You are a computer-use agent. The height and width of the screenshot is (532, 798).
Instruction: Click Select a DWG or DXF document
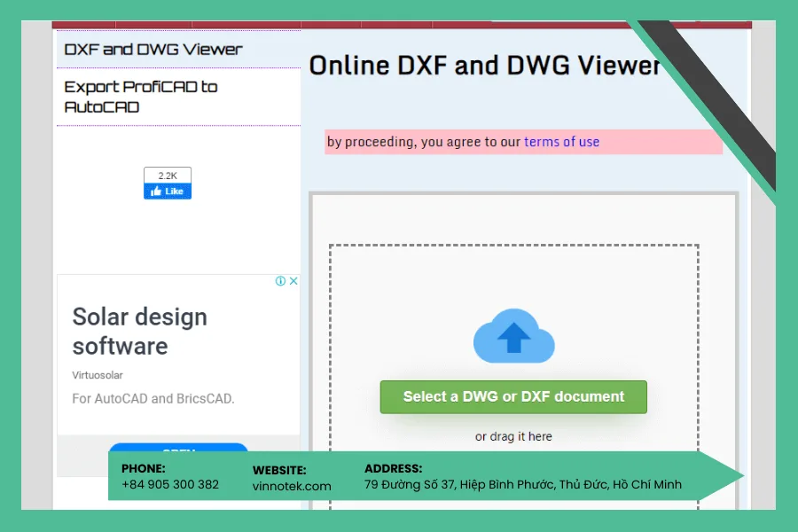click(x=513, y=396)
